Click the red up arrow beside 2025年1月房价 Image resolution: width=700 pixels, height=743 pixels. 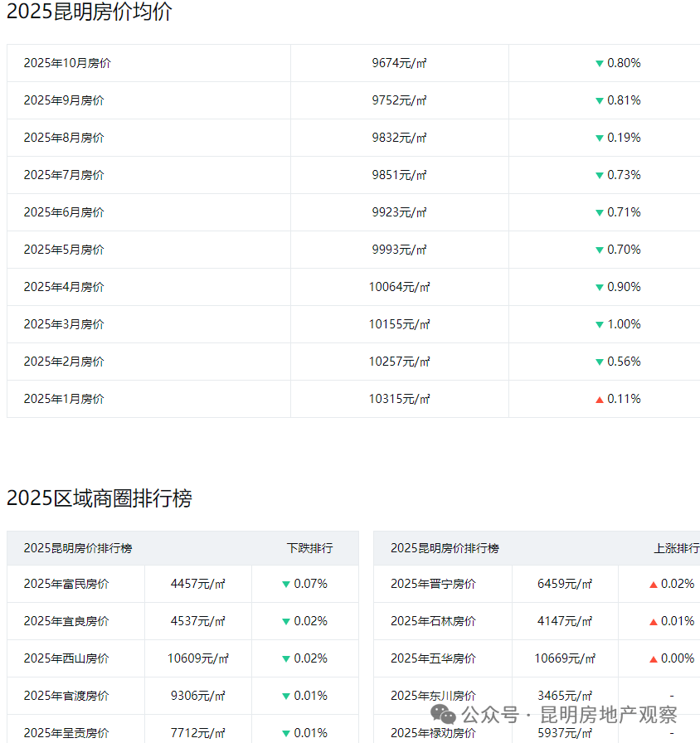pyautogui.click(x=599, y=399)
